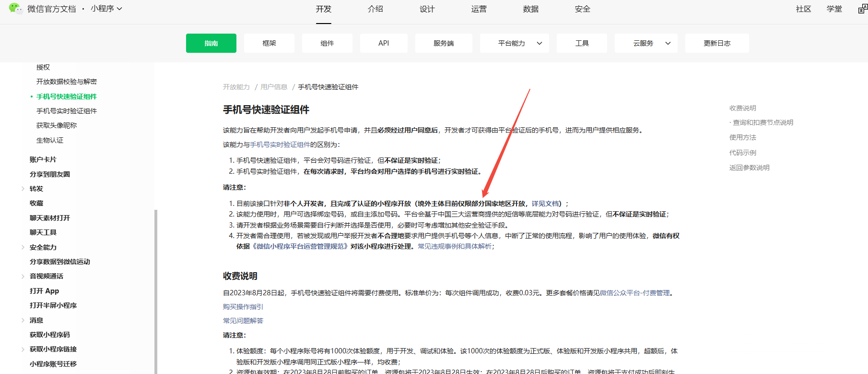Viewport: 868px width, 374px height.
Task: Open 获取头像昵称 in the sidebar
Action: (57, 125)
